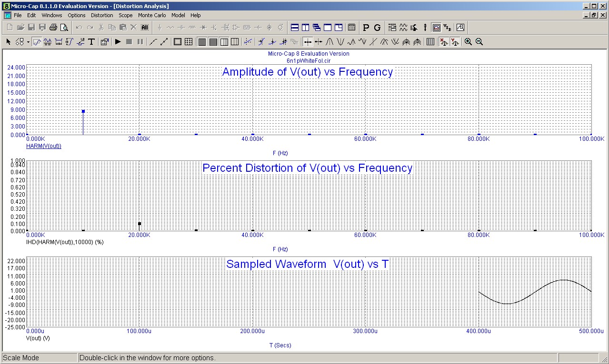Open the numeric output table icon
This screenshot has height=364, width=609.
[x=430, y=42]
